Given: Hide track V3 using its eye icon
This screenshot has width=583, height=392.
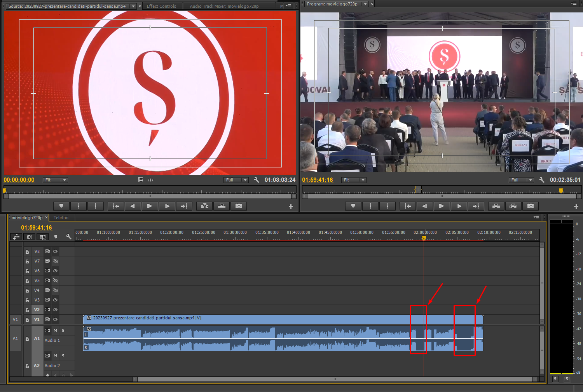Looking at the screenshot, I should [56, 300].
